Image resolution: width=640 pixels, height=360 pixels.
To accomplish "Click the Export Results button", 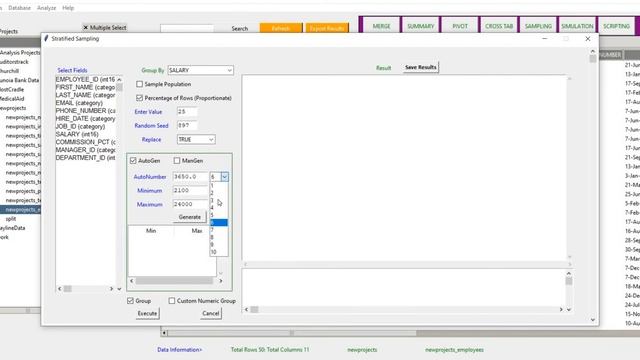I will point(327,28).
